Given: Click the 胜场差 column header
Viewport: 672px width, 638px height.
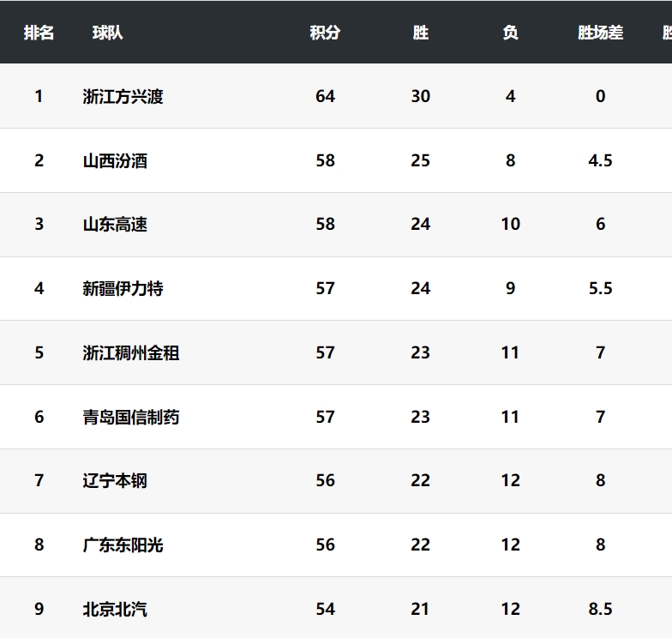Looking at the screenshot, I should point(600,33).
